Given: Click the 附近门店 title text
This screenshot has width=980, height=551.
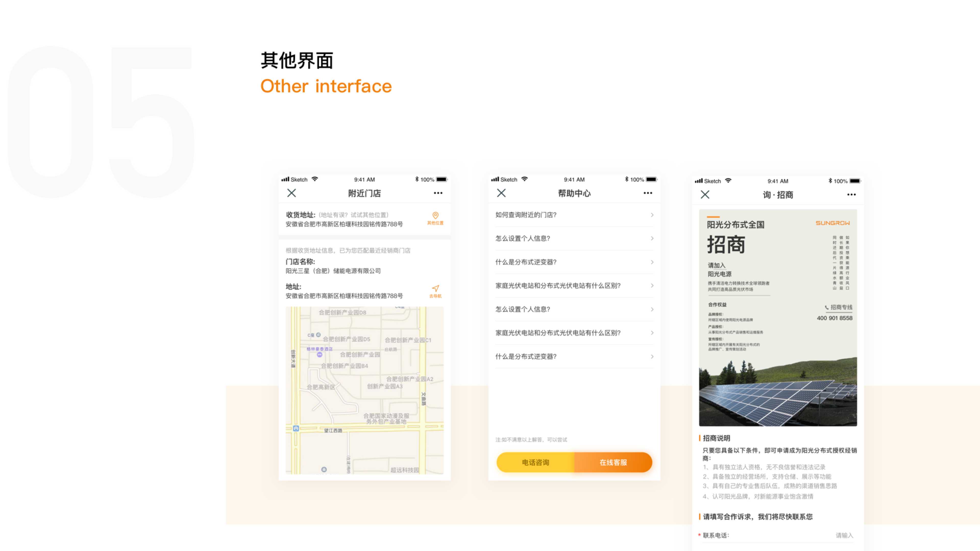Looking at the screenshot, I should point(364,194).
